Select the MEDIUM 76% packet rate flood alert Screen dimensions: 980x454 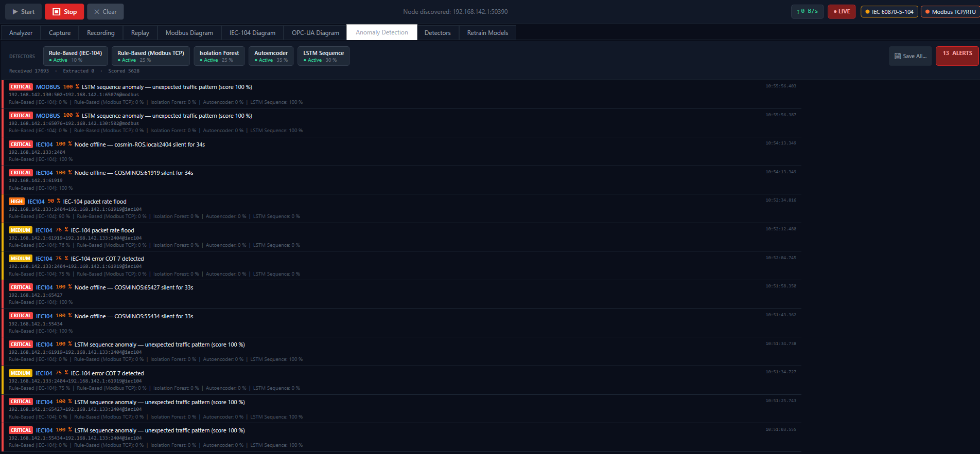401,238
